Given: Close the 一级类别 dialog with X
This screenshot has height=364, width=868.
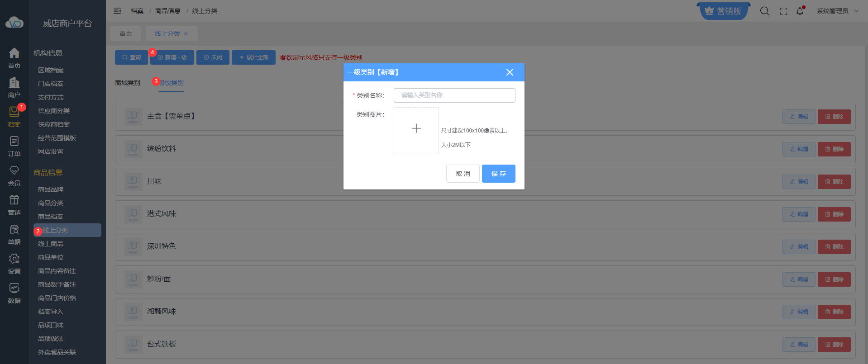Looking at the screenshot, I should (x=510, y=72).
